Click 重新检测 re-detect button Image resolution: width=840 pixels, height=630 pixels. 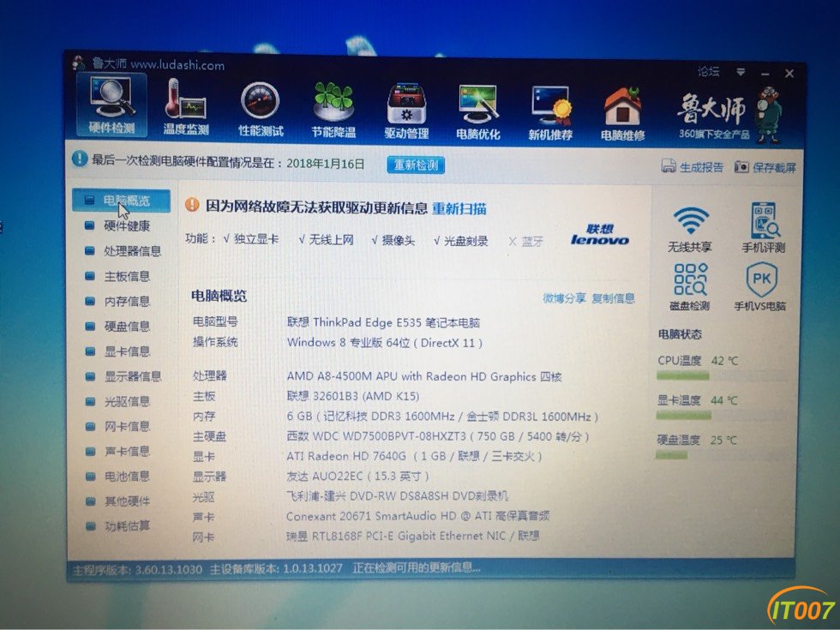pos(416,165)
